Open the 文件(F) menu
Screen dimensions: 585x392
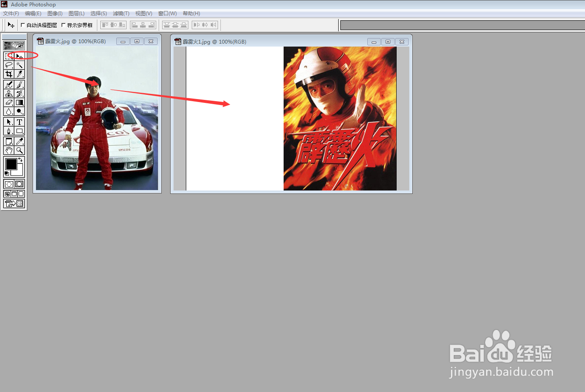point(11,14)
